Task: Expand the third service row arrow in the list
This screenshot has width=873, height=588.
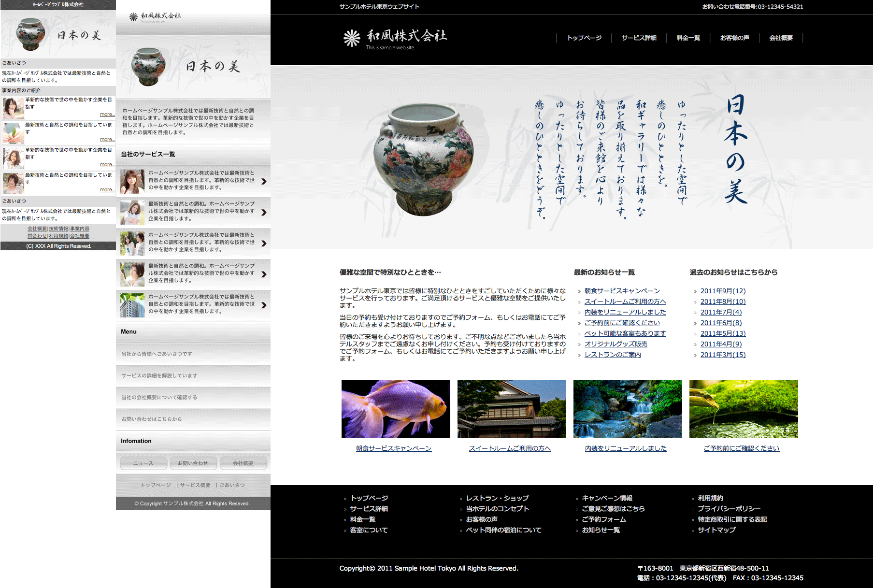Action: point(264,244)
